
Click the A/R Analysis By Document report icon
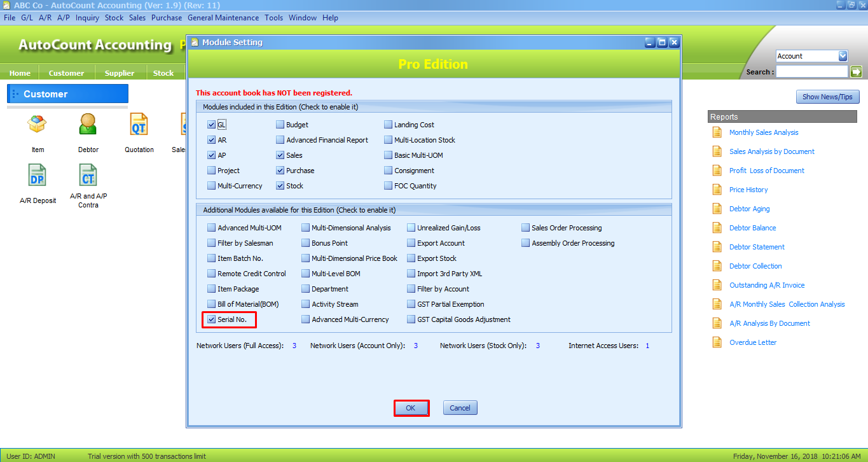pyautogui.click(x=717, y=323)
